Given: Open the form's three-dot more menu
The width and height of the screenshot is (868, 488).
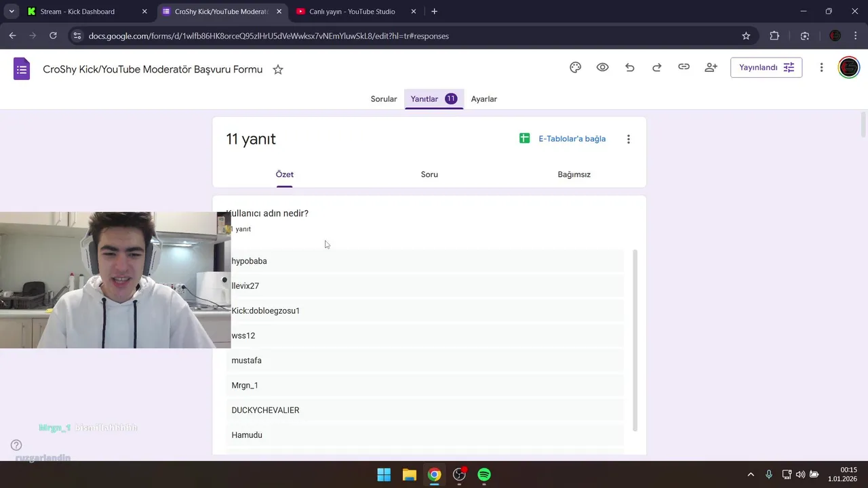Looking at the screenshot, I should point(821,67).
